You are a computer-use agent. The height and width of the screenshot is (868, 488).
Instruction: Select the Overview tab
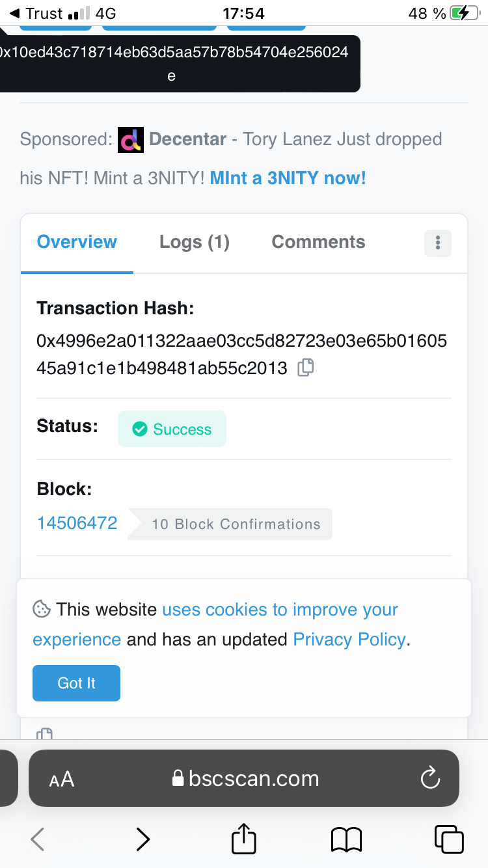(77, 242)
